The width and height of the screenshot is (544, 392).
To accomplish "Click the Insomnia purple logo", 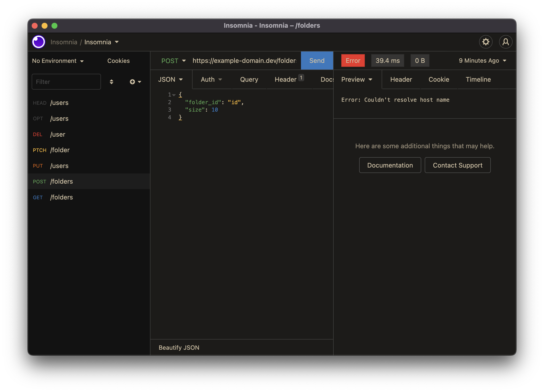I will [39, 42].
